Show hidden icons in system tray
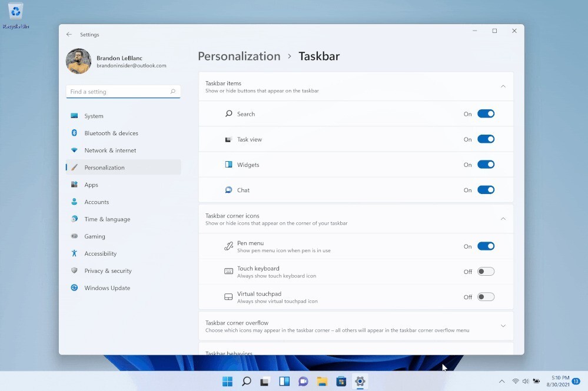The width and height of the screenshot is (588, 391). pos(501,381)
